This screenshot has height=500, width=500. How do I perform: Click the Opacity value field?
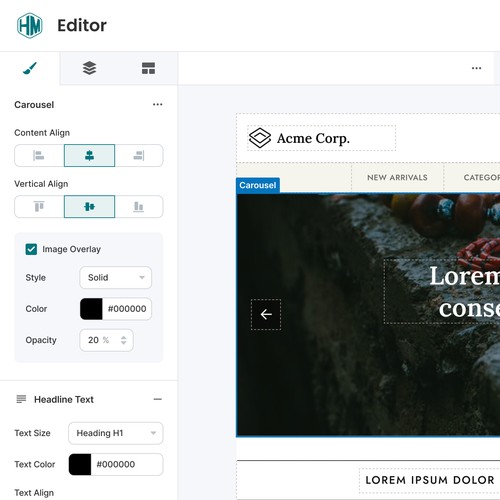(106, 340)
